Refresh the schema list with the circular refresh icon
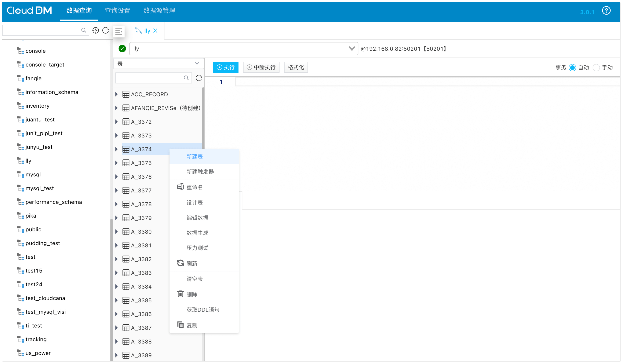This screenshot has width=623, height=364. click(106, 30)
